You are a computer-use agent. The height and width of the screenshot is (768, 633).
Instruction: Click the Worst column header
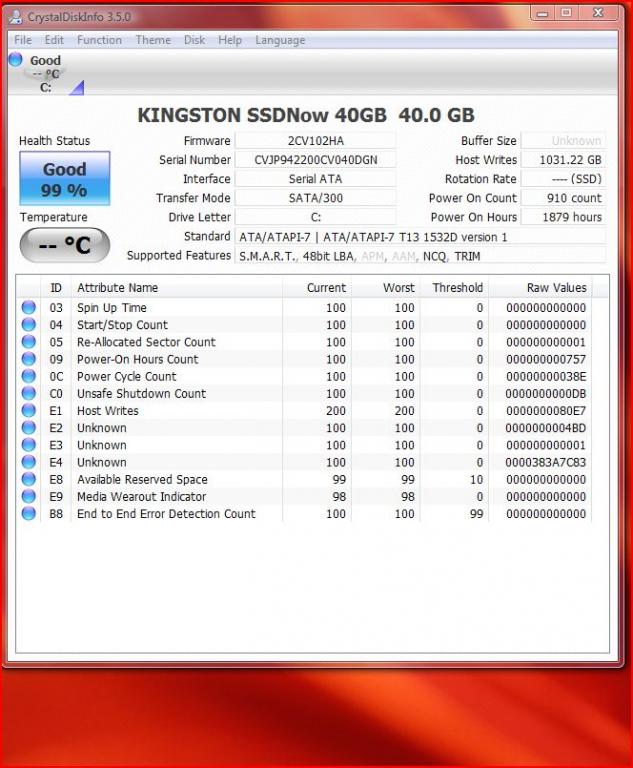(386, 288)
